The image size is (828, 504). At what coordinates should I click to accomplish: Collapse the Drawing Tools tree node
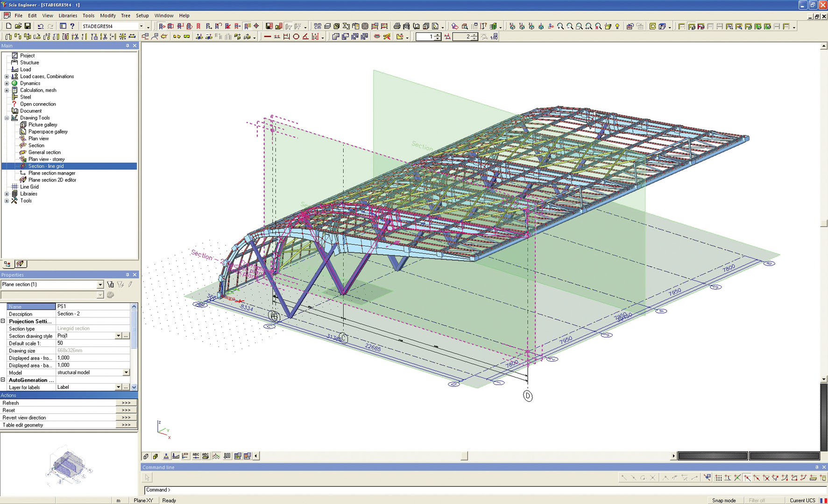tap(7, 118)
